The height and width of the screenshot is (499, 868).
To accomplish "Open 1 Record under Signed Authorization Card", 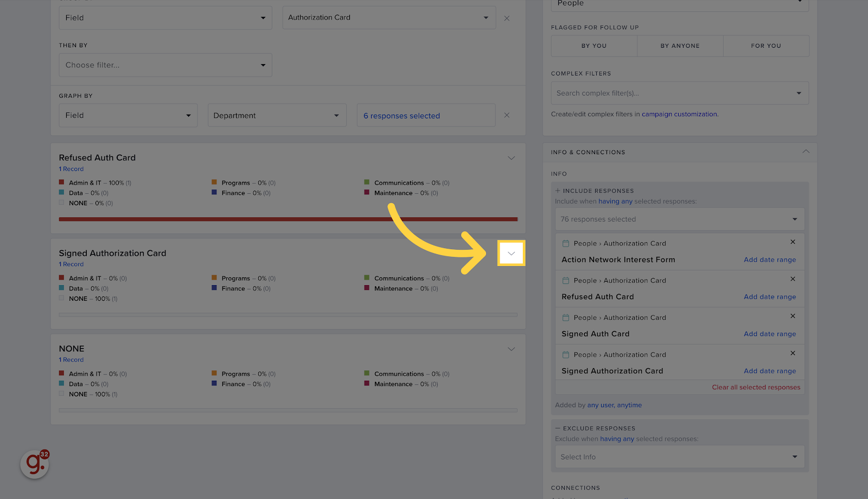I will (x=71, y=264).
